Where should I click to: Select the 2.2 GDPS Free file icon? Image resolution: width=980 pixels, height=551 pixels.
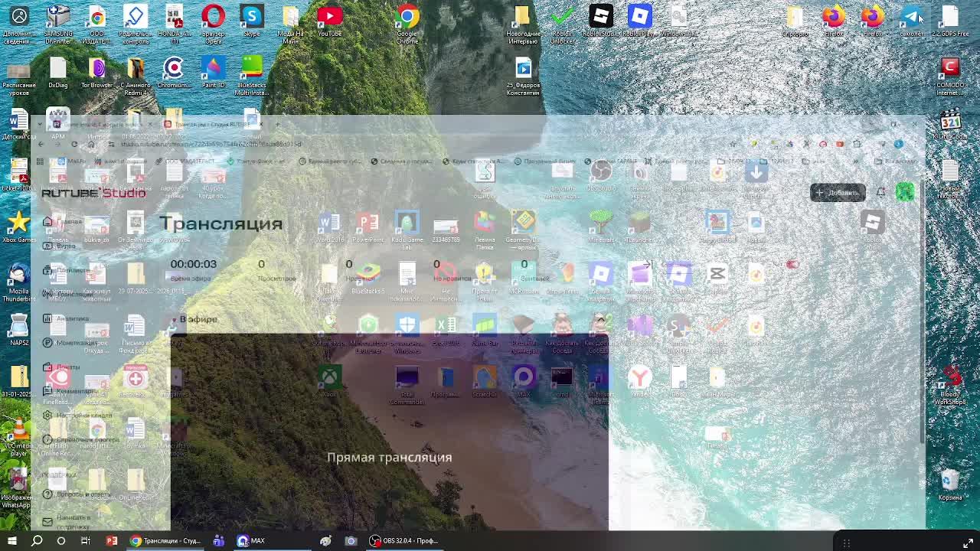[950, 21]
